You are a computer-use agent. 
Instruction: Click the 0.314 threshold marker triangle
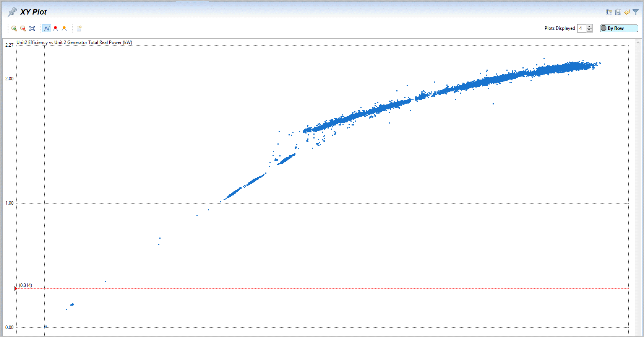[16, 289]
